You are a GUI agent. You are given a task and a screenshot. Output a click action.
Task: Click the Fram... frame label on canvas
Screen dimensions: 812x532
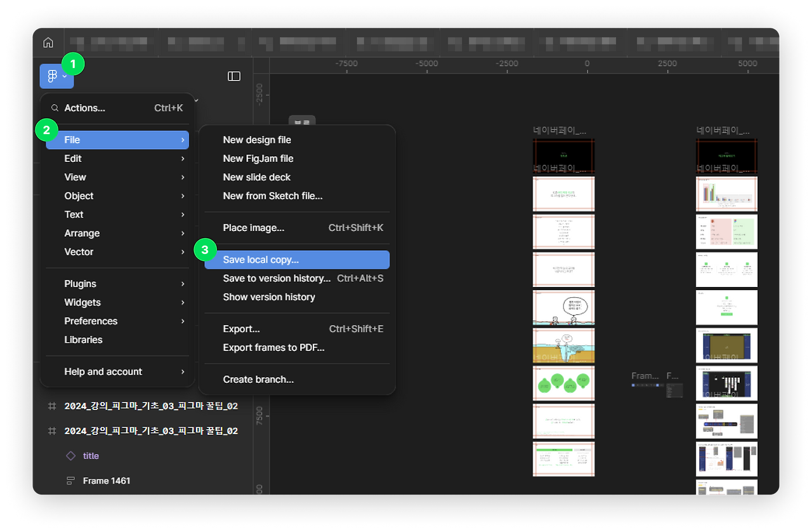(x=645, y=376)
